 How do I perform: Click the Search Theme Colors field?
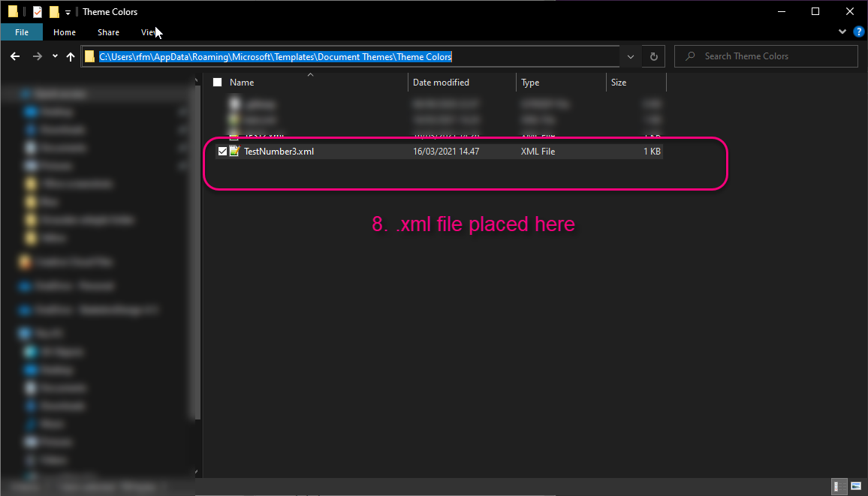pyautogui.click(x=766, y=56)
